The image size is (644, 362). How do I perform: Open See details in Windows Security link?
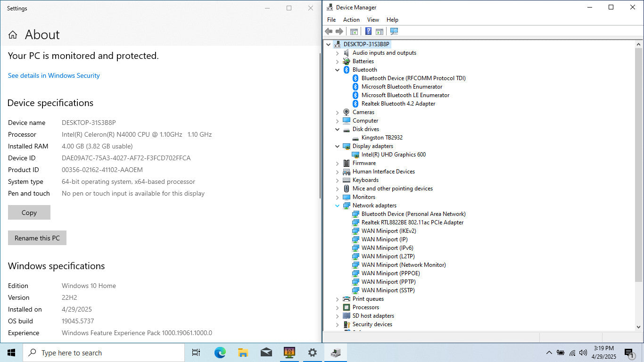point(54,75)
